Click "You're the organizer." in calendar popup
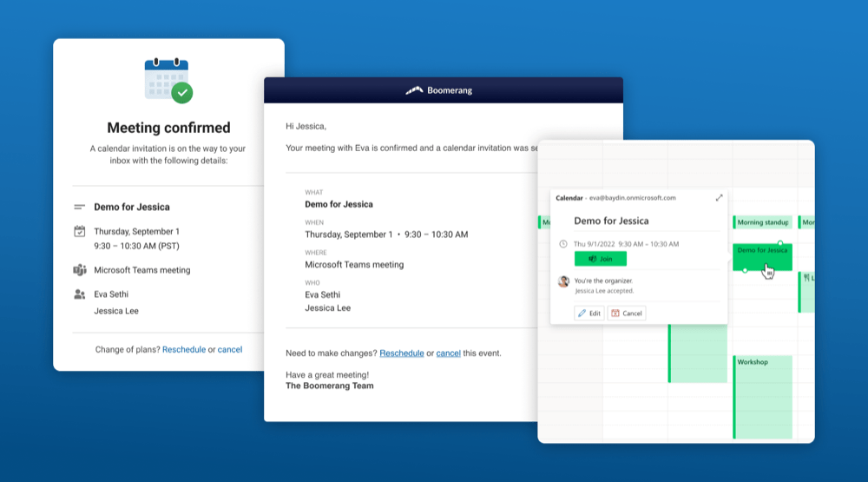The image size is (868, 482). pyautogui.click(x=603, y=281)
